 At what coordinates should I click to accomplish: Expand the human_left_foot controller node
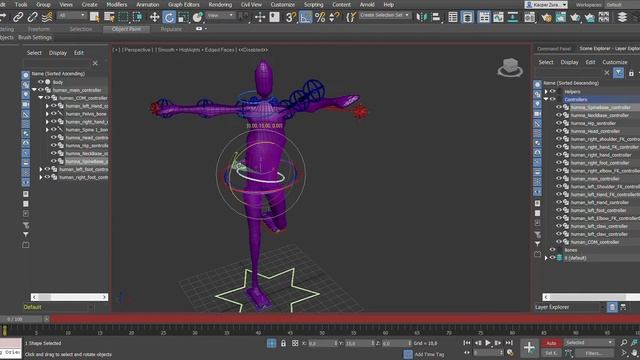pyautogui.click(x=41, y=169)
